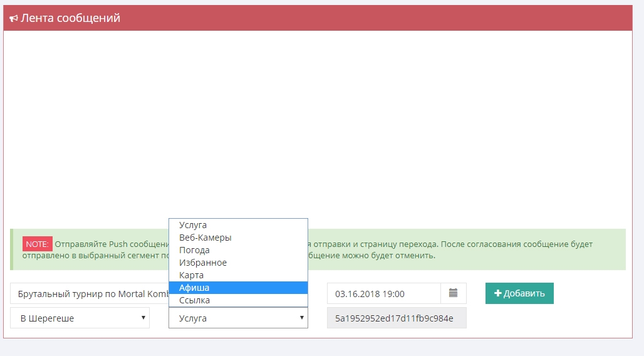Pick Избранное from the list
644x356 pixels.
coord(202,263)
